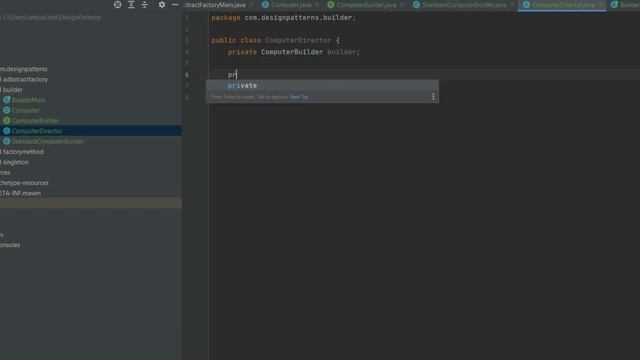The height and width of the screenshot is (360, 640).
Task: Close the StandardComputerBuilder.java tab
Action: click(512, 5)
